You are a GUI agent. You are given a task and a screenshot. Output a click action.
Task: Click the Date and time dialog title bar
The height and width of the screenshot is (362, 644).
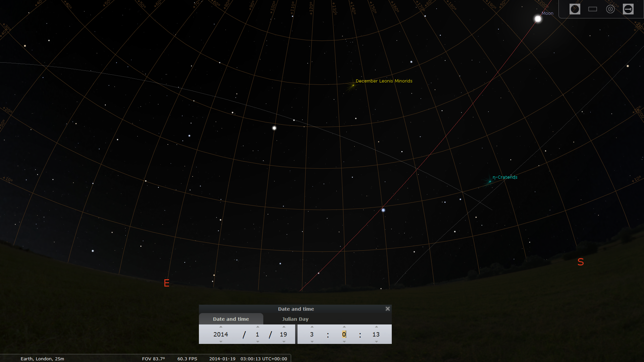click(295, 309)
